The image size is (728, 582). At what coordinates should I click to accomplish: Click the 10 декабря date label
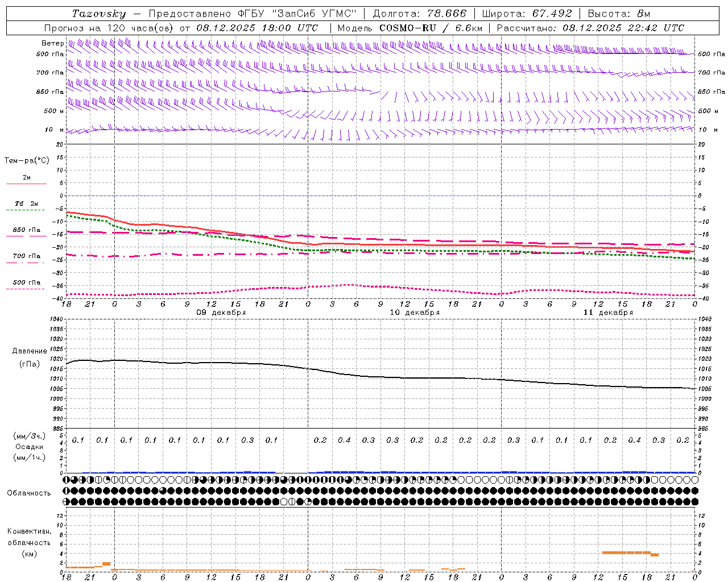coord(415,313)
